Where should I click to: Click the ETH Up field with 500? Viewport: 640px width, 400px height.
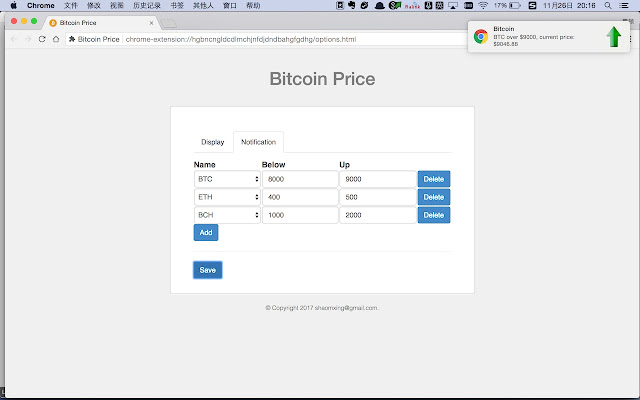[378, 197]
